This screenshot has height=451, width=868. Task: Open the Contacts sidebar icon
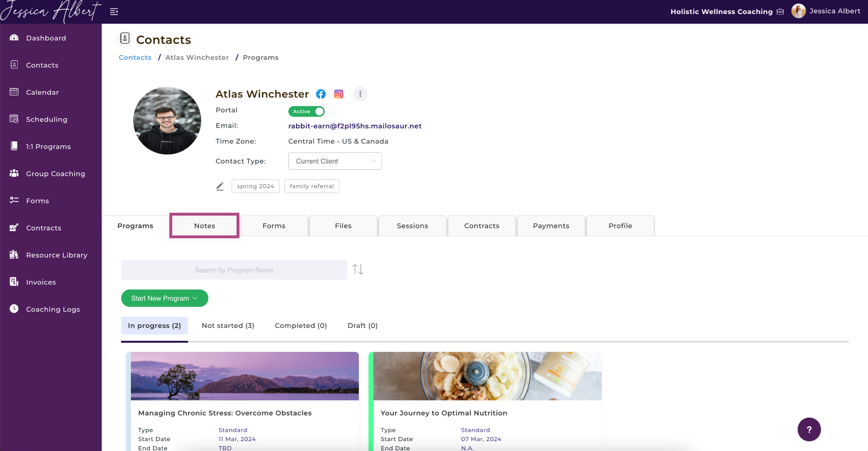pos(14,65)
